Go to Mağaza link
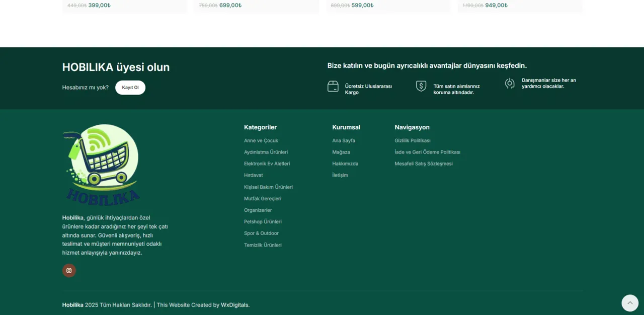The image size is (644, 315). coord(341,152)
